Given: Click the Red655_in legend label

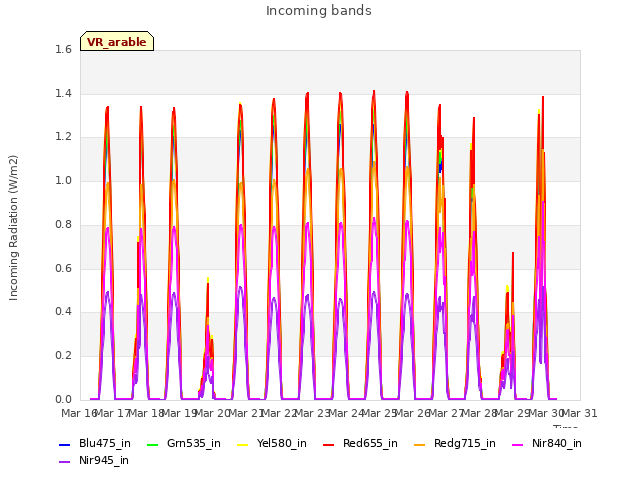Looking at the screenshot, I should (370, 443).
